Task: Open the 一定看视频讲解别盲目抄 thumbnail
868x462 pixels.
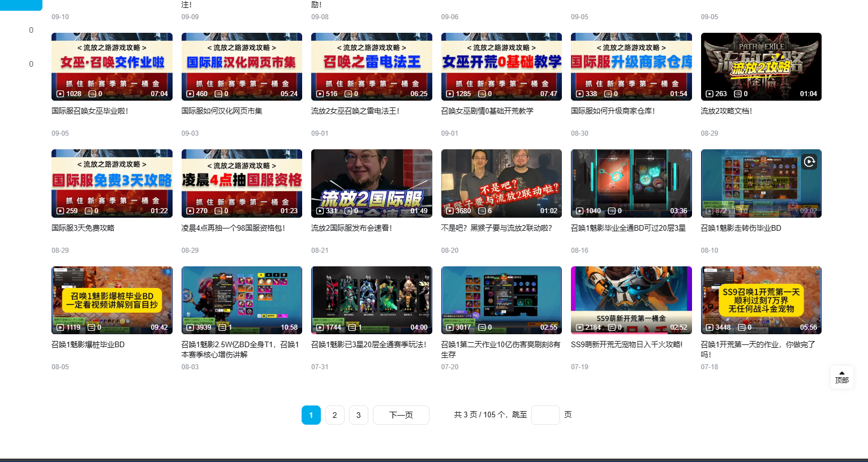Action: pyautogui.click(x=112, y=300)
